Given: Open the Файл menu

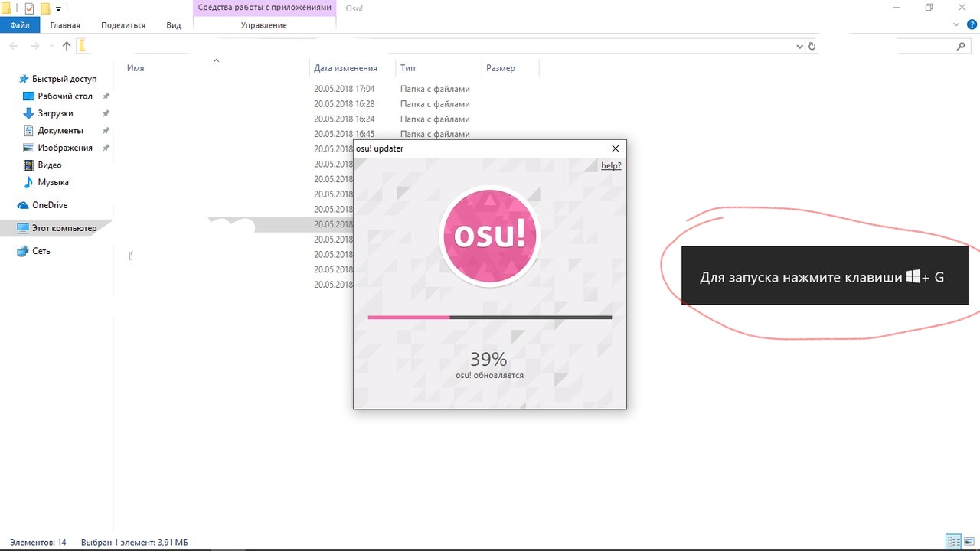Looking at the screenshot, I should (x=20, y=25).
